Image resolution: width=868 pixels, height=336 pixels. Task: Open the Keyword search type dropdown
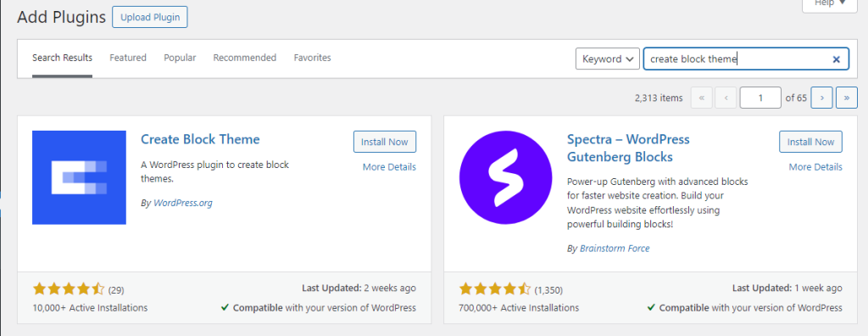pyautogui.click(x=608, y=59)
